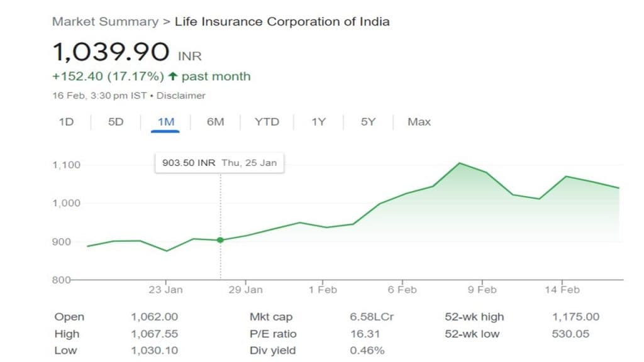Image resolution: width=644 pixels, height=362 pixels.
Task: Click the 14 Feb date axis label
Action: 562,290
